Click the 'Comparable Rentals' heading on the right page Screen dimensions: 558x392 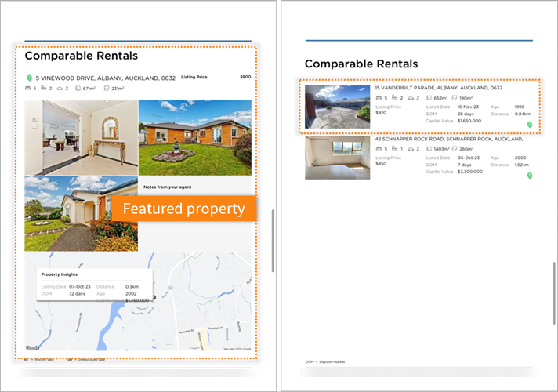point(361,64)
